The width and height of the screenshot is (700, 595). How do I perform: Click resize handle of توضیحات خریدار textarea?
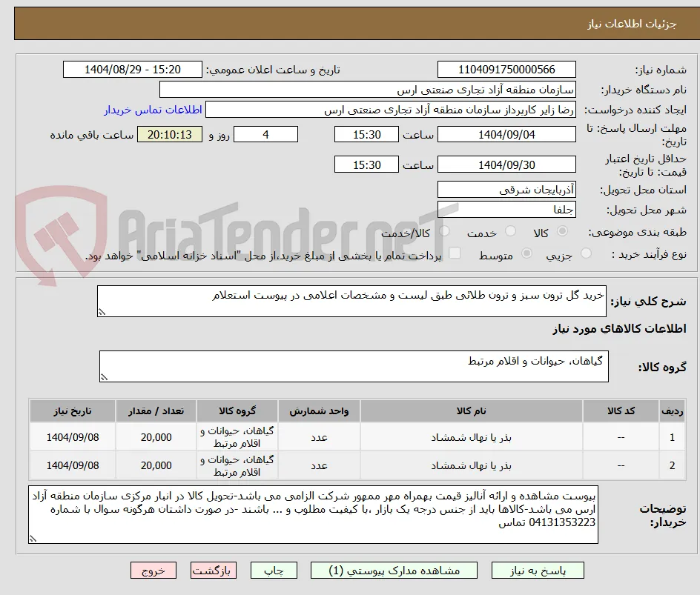click(33, 539)
